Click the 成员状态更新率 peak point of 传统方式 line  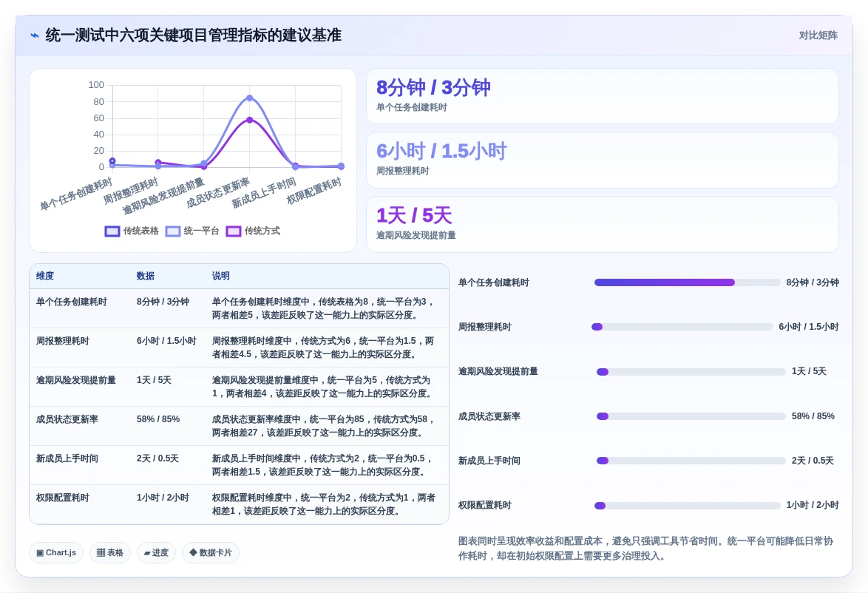point(250,120)
